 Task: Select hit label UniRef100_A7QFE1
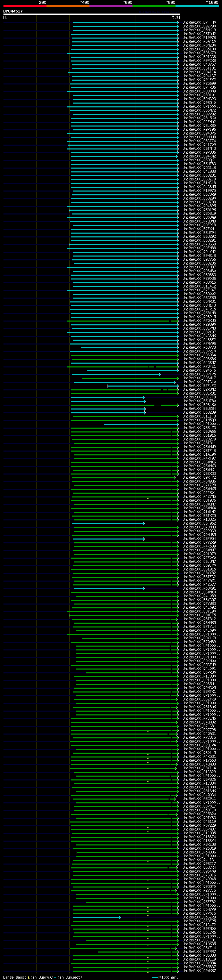[x=199, y=367]
